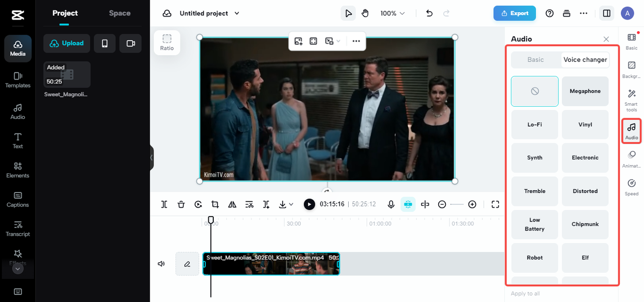644x302 pixels.
Task: Expand Untitled project name dropdown
Action: click(237, 14)
